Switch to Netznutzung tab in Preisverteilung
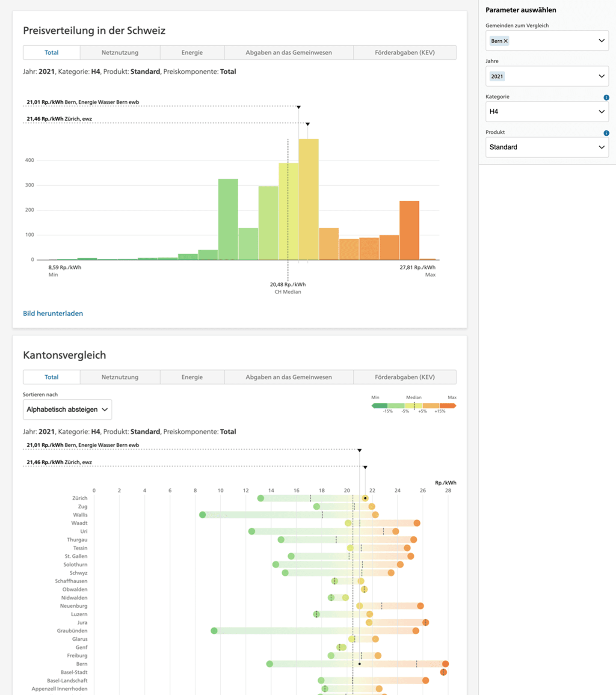Viewport: 616px width, 695px height. click(120, 53)
